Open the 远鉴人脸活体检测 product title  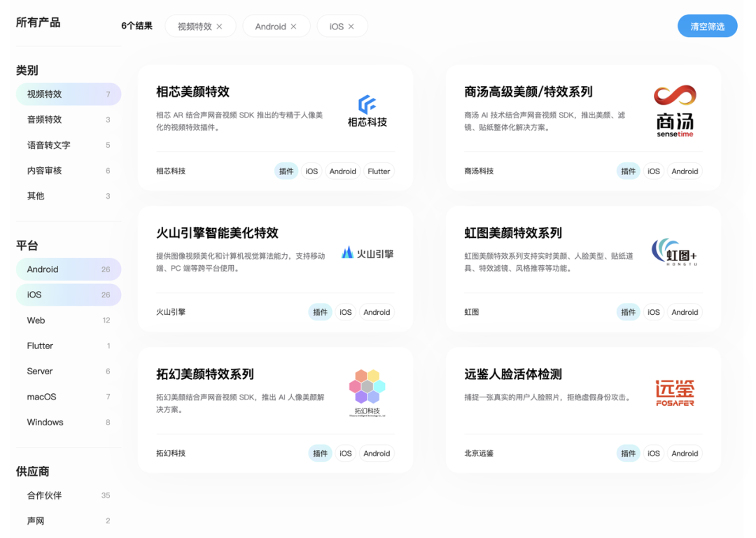click(513, 374)
